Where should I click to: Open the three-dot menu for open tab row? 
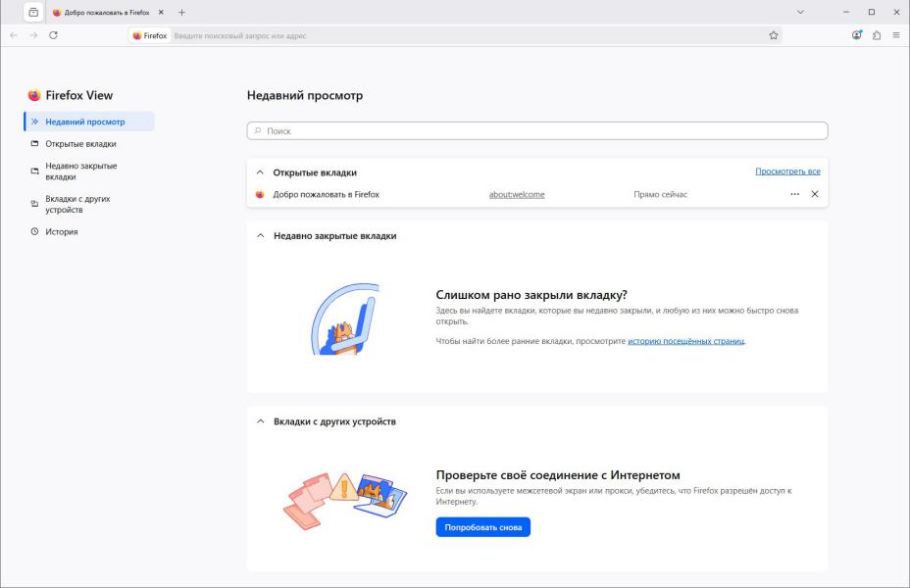pyautogui.click(x=795, y=194)
